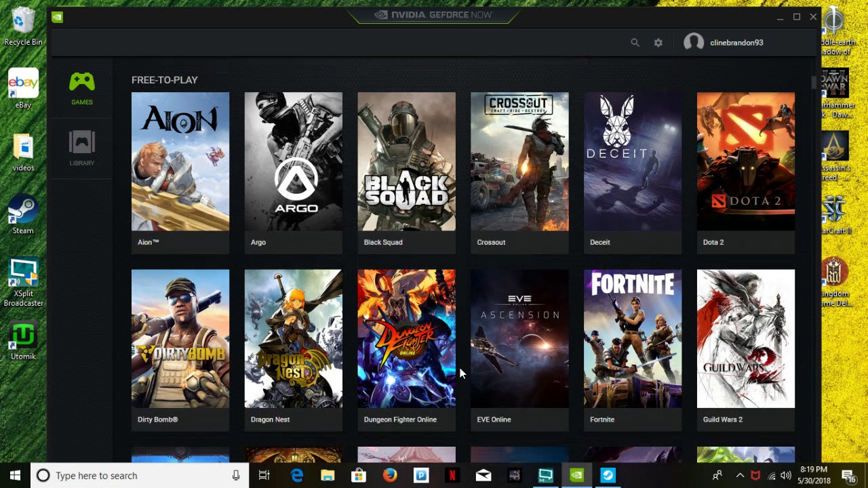Expand the hidden system tray icons
This screenshot has height=488, width=868.
740,476
